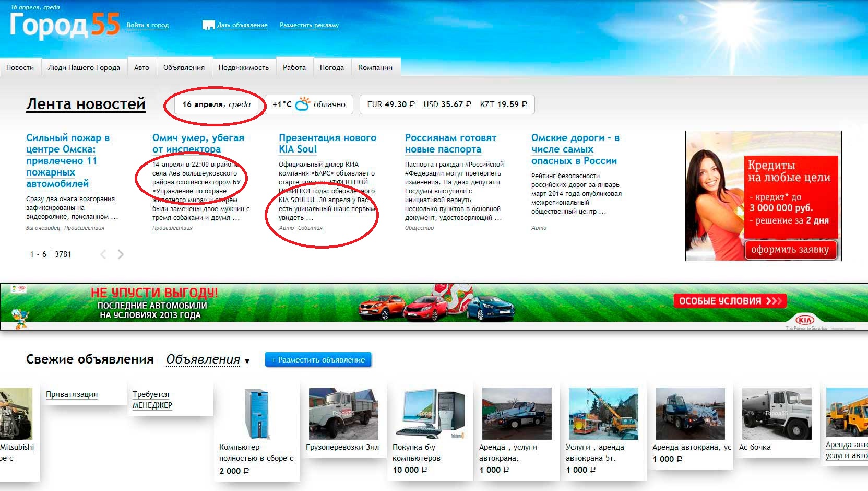Expand the Объявления category dropdown
This screenshot has width=868, height=491.
coord(208,360)
